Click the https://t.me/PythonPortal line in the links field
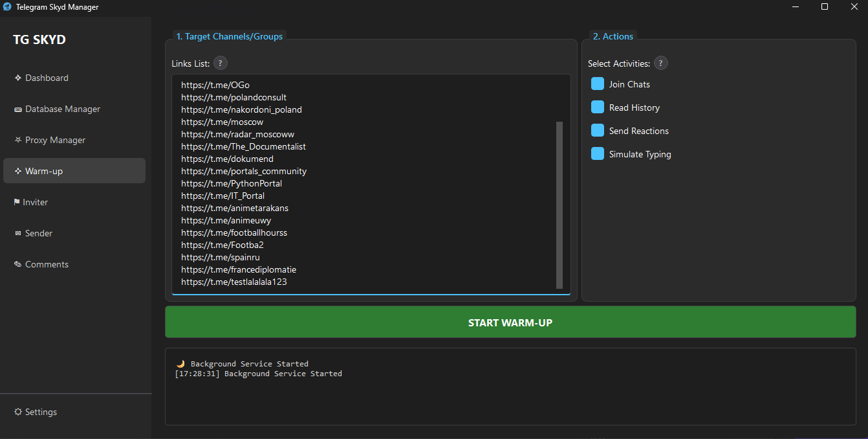The height and width of the screenshot is (439, 868). 232,184
